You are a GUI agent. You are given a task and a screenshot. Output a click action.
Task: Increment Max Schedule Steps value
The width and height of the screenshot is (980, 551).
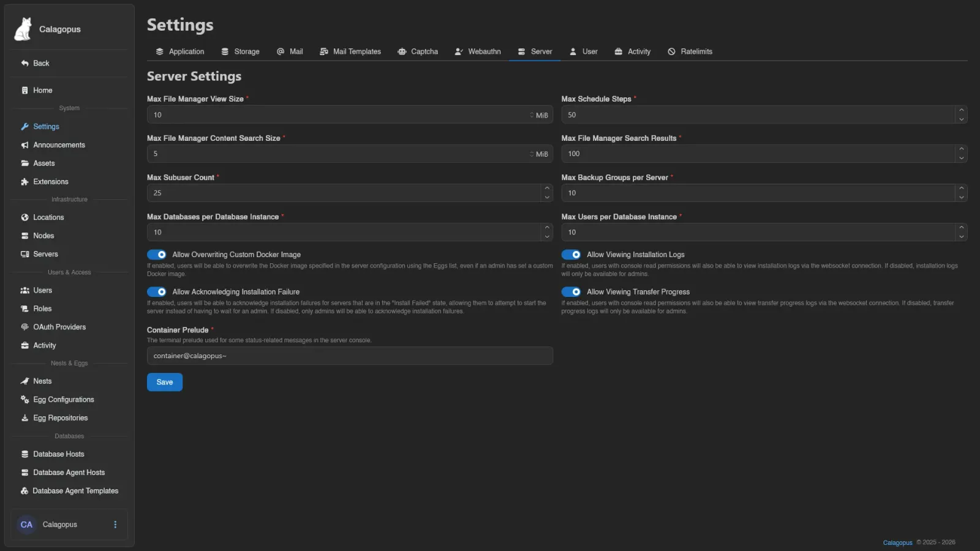point(962,110)
